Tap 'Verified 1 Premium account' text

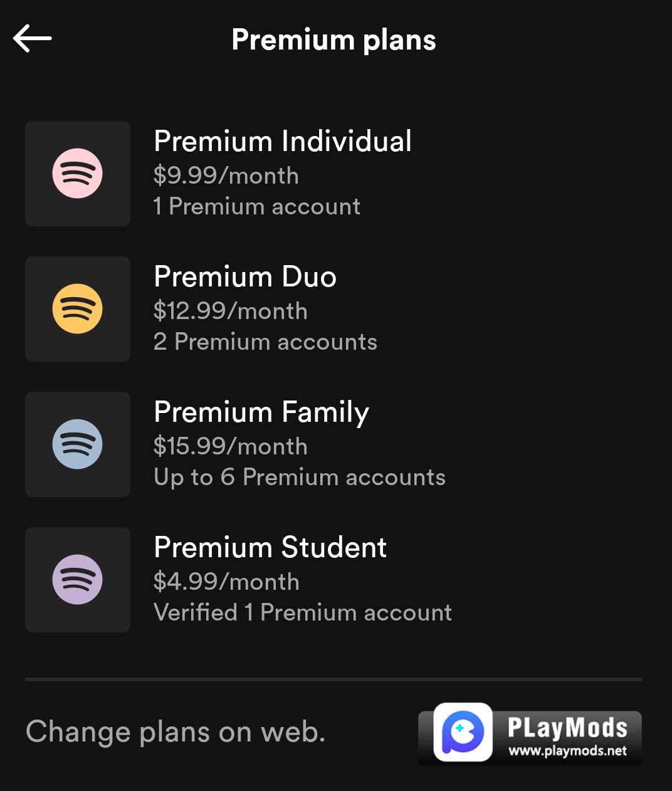click(x=303, y=612)
